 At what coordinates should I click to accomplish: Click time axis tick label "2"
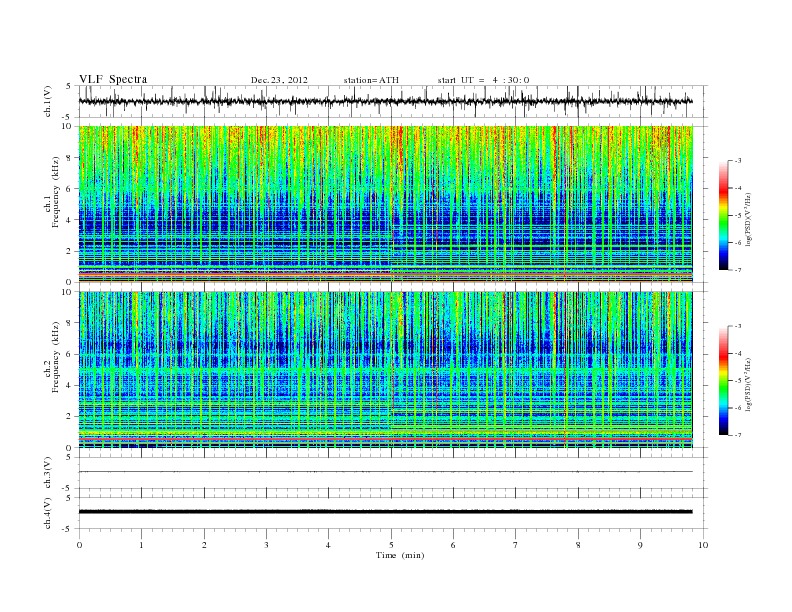[204, 545]
